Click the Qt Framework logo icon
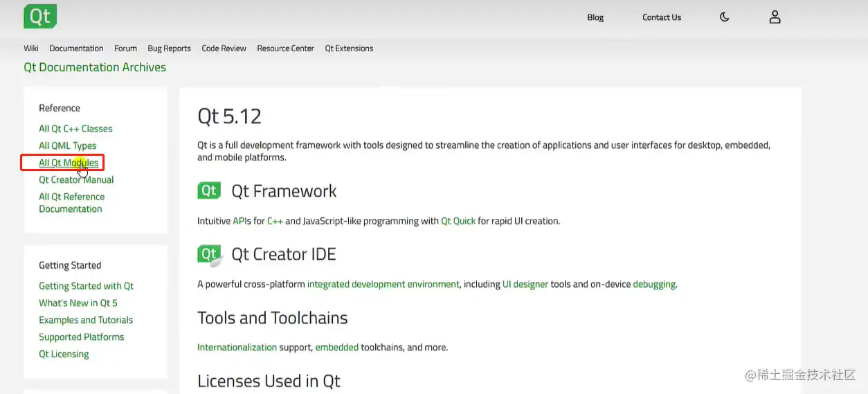 209,190
